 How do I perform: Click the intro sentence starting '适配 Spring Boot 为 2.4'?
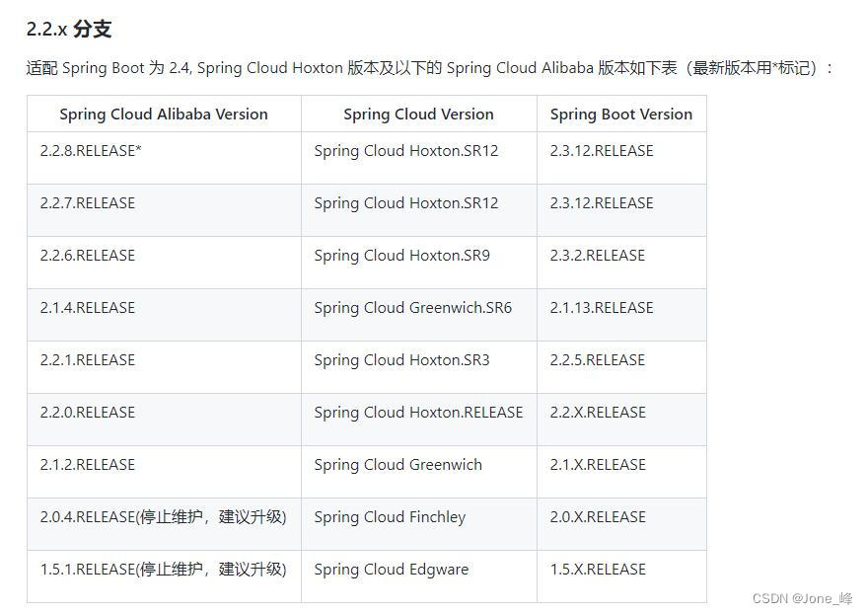tap(430, 67)
